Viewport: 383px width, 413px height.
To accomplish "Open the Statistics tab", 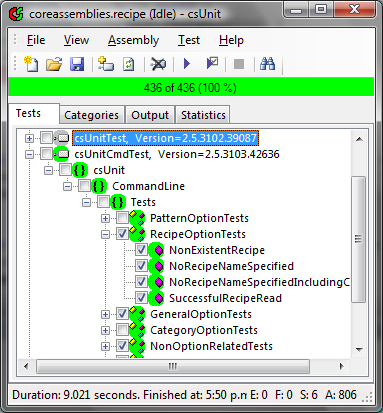I will pyautogui.click(x=203, y=115).
